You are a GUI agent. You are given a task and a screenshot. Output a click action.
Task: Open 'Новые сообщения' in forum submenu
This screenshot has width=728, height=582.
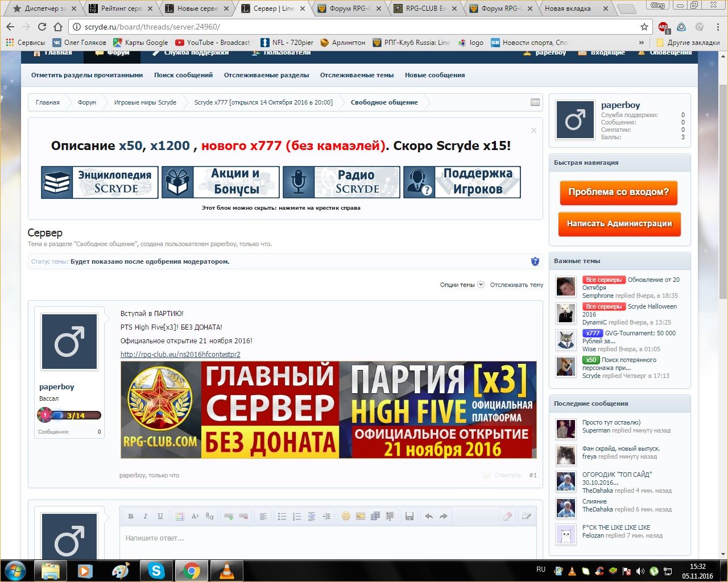coord(435,75)
